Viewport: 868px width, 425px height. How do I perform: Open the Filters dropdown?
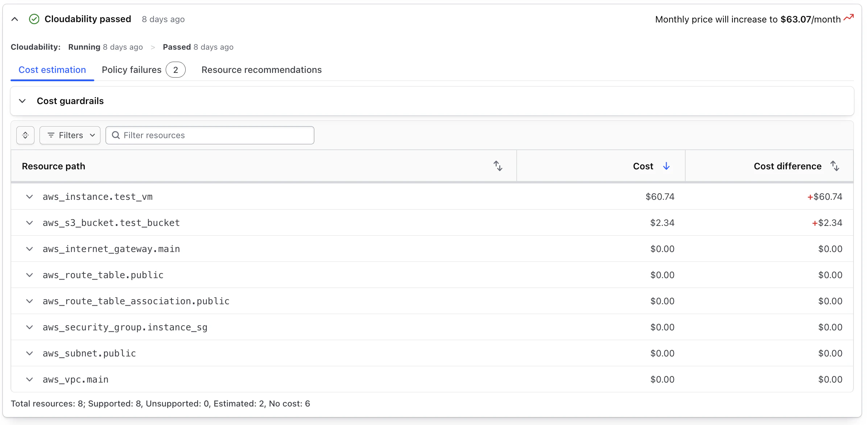(70, 135)
